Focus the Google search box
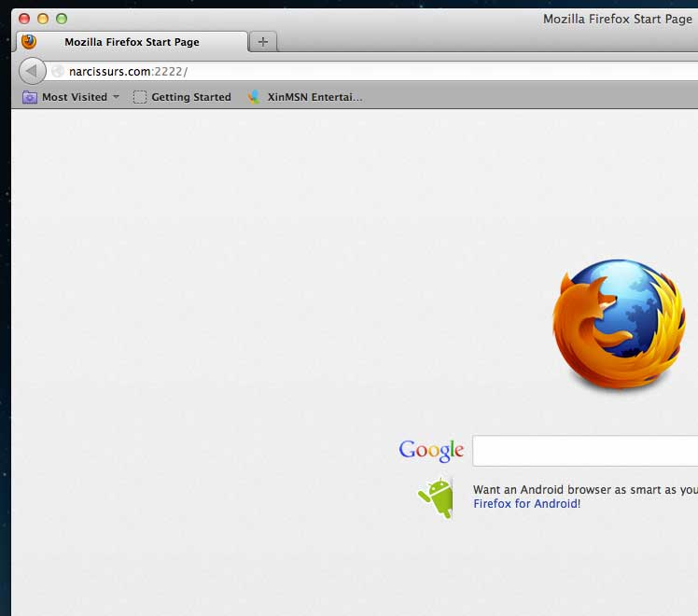 point(585,451)
